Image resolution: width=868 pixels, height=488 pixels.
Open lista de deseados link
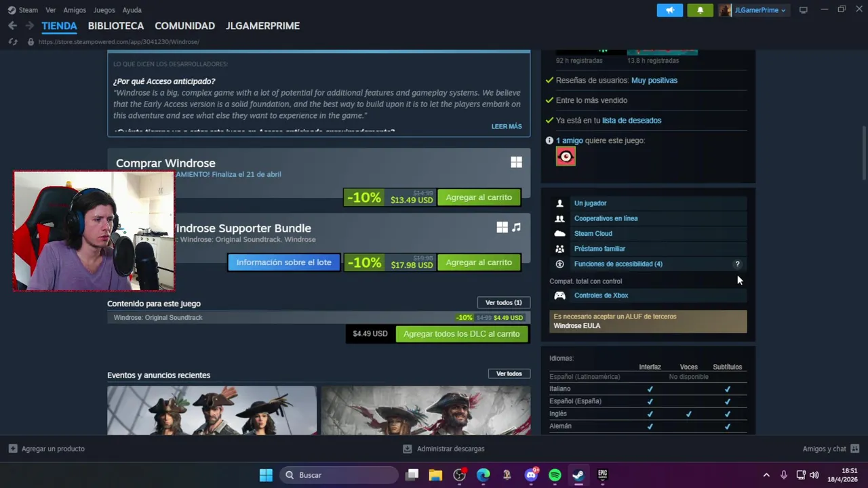click(x=631, y=121)
